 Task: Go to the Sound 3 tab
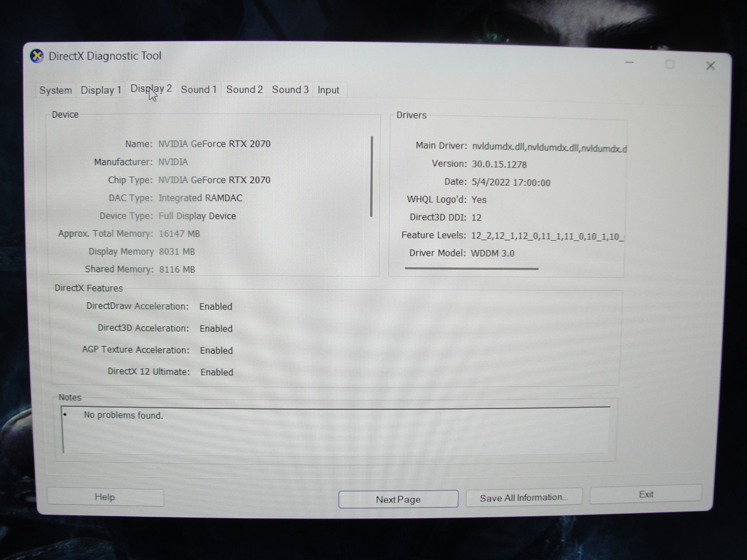tap(290, 89)
